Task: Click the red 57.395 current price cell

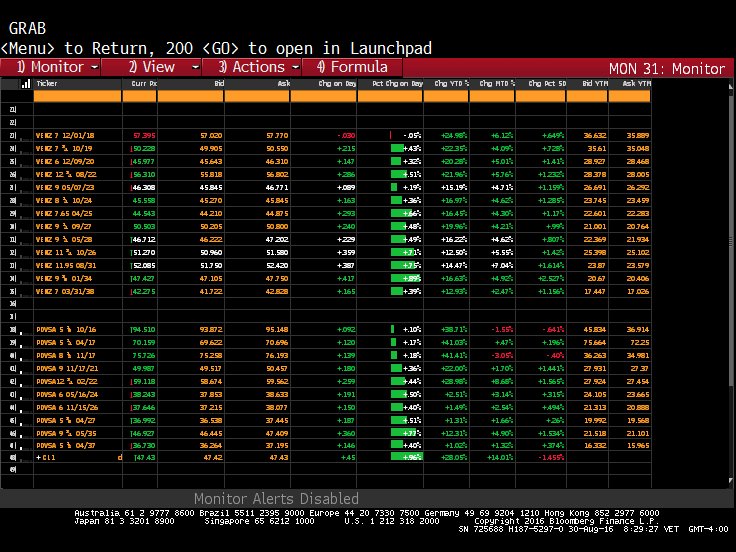Action: 144,136
